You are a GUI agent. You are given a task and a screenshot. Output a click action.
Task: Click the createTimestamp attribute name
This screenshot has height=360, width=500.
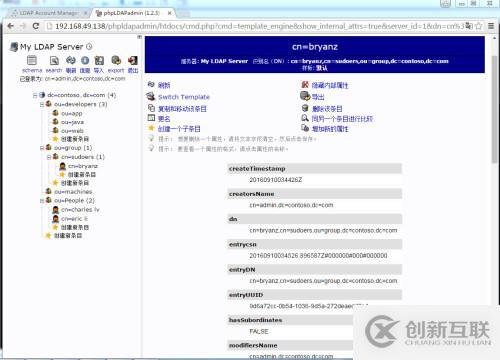click(x=257, y=169)
